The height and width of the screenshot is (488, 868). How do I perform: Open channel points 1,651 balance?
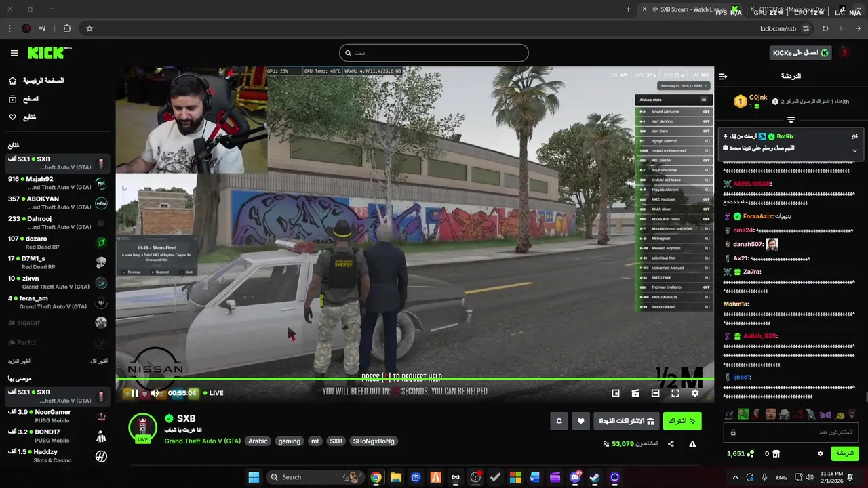click(x=741, y=453)
